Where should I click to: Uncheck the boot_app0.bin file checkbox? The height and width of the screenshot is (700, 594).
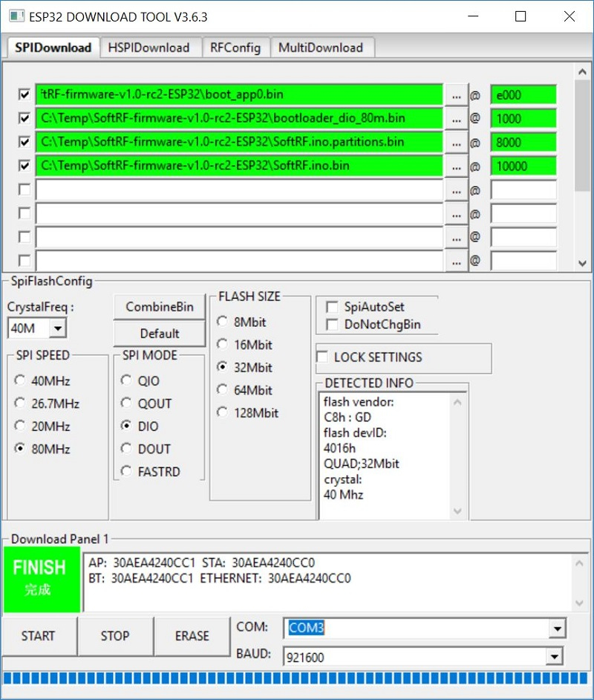pos(24,94)
